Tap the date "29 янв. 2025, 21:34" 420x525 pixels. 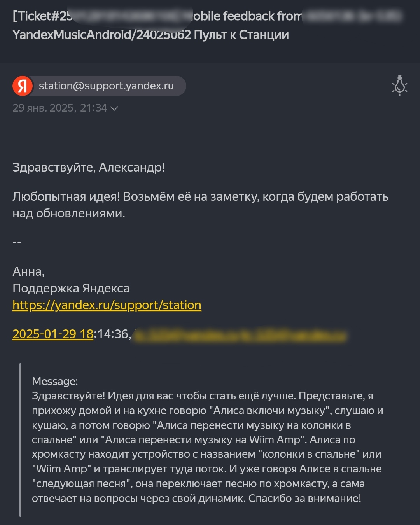click(x=59, y=108)
